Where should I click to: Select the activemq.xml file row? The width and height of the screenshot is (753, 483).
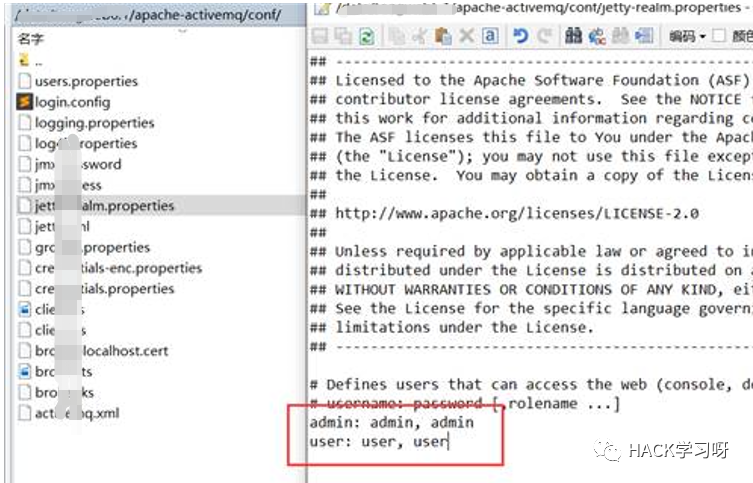tap(69, 413)
